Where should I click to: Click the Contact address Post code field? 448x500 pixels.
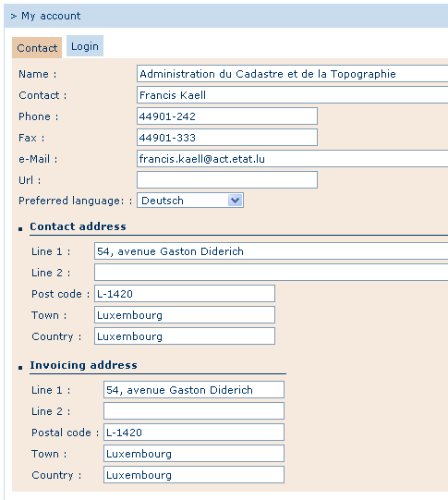(185, 294)
